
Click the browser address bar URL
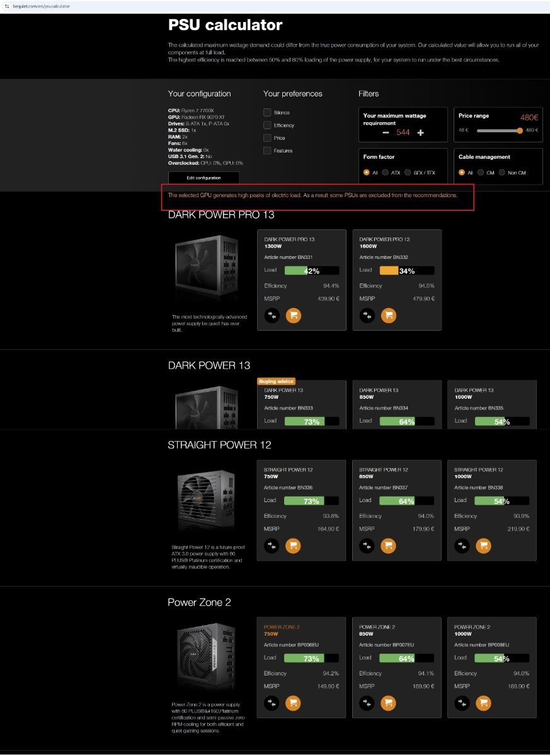click(42, 6)
